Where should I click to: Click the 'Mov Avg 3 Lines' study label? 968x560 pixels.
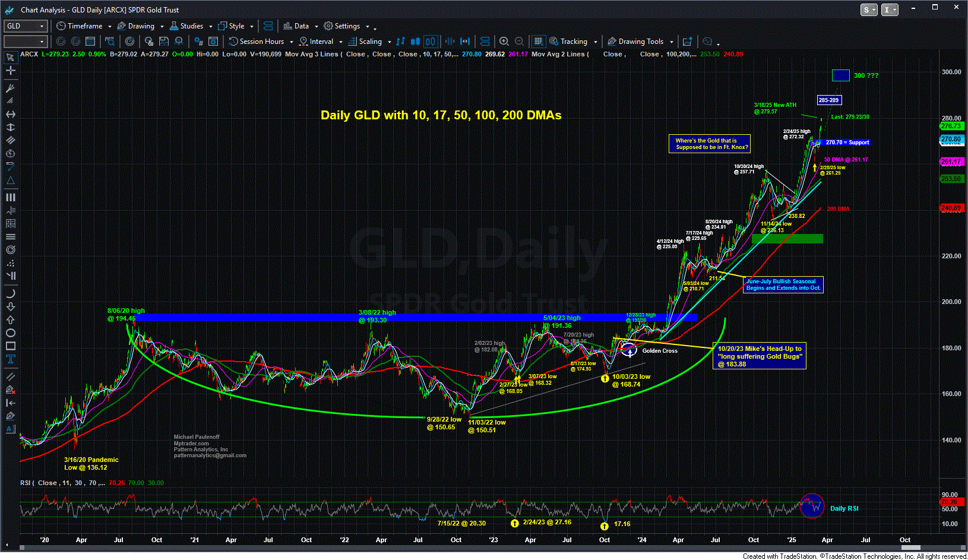pyautogui.click(x=312, y=54)
